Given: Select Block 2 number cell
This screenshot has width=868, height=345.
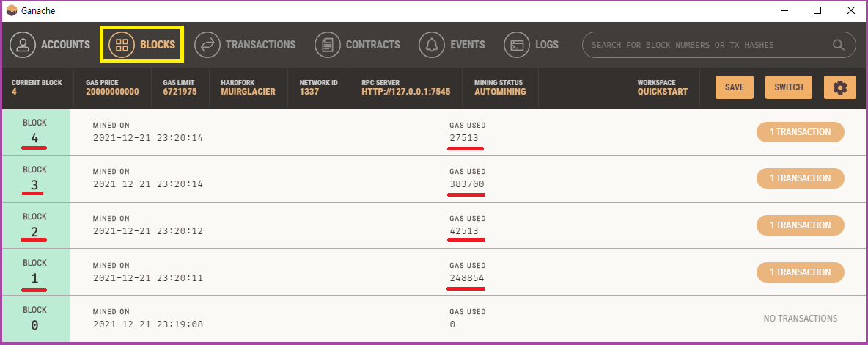Looking at the screenshot, I should coord(35,226).
